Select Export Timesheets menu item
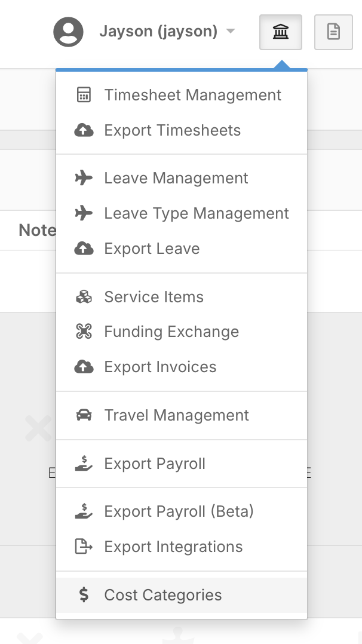This screenshot has width=362, height=644. coord(172,130)
